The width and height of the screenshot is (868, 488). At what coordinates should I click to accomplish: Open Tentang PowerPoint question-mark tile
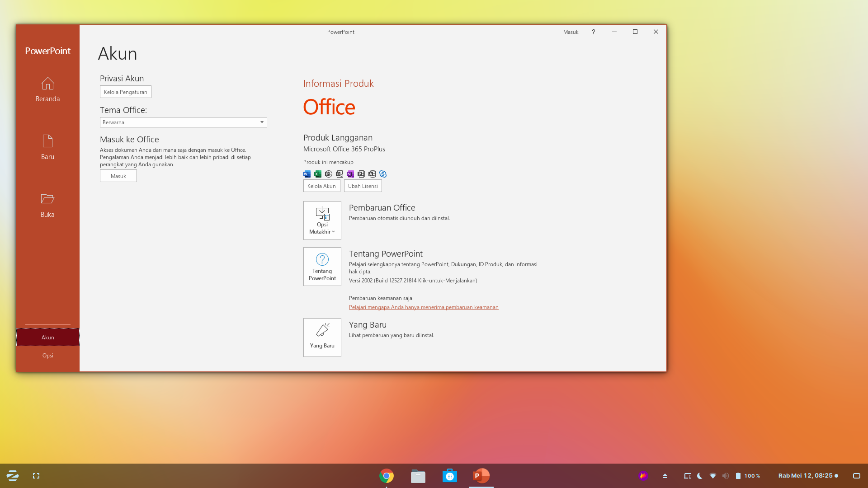point(322,267)
